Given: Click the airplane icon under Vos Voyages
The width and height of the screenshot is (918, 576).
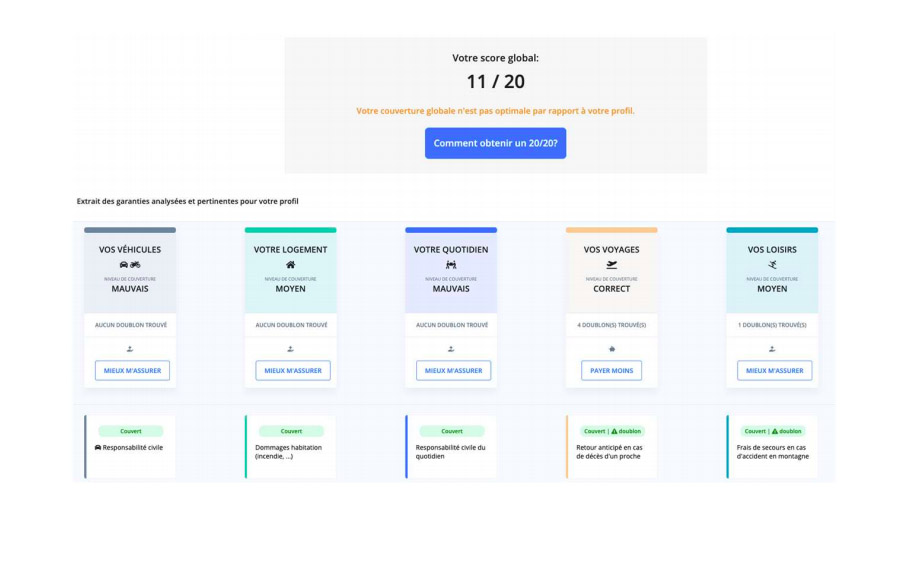Looking at the screenshot, I should pos(612,265).
